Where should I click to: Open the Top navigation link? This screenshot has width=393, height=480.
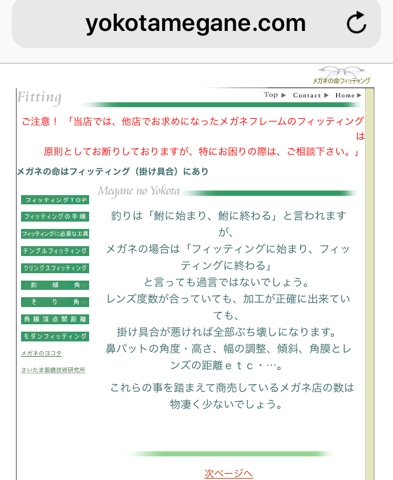point(275,95)
